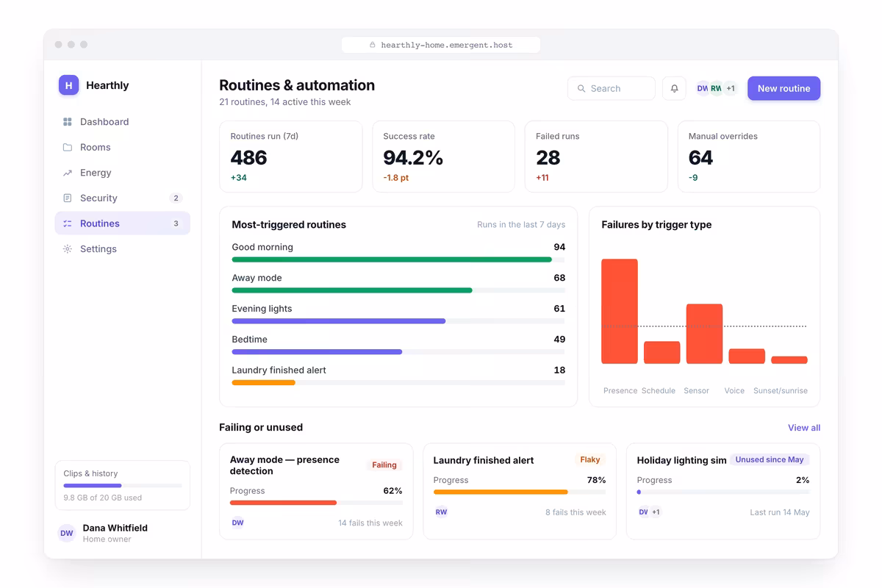Viewport: 882px width, 588px height.
Task: Open Security from the sidebar
Action: click(x=122, y=198)
